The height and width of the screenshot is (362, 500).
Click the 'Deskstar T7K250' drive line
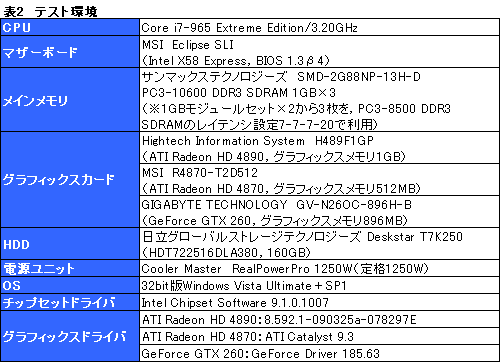click(302, 237)
